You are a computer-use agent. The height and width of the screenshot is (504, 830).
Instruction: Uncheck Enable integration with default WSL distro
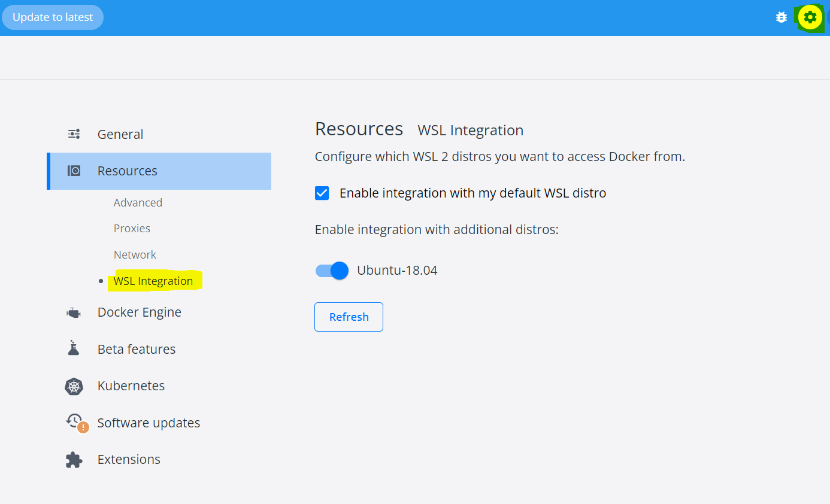tap(322, 193)
